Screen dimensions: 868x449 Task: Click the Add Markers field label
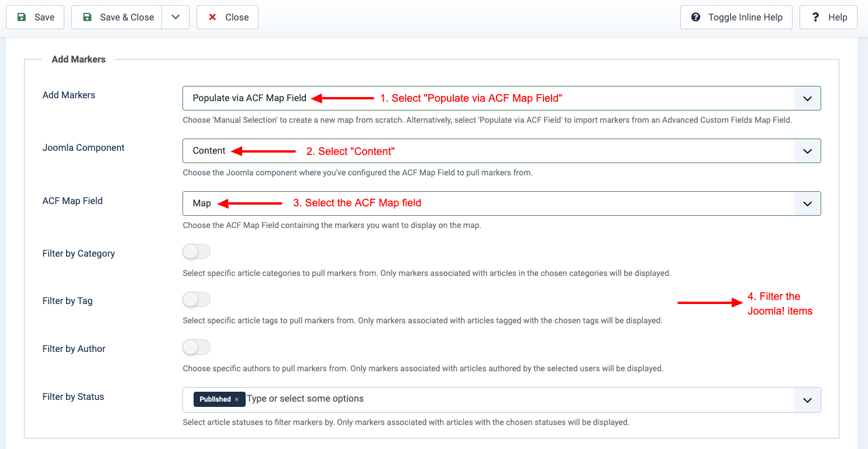click(x=69, y=95)
